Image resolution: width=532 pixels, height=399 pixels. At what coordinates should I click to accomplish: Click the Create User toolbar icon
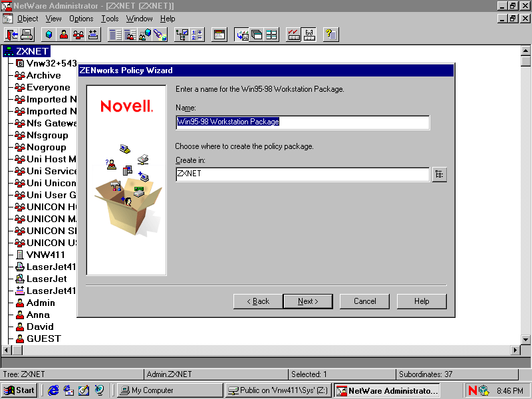click(x=63, y=35)
